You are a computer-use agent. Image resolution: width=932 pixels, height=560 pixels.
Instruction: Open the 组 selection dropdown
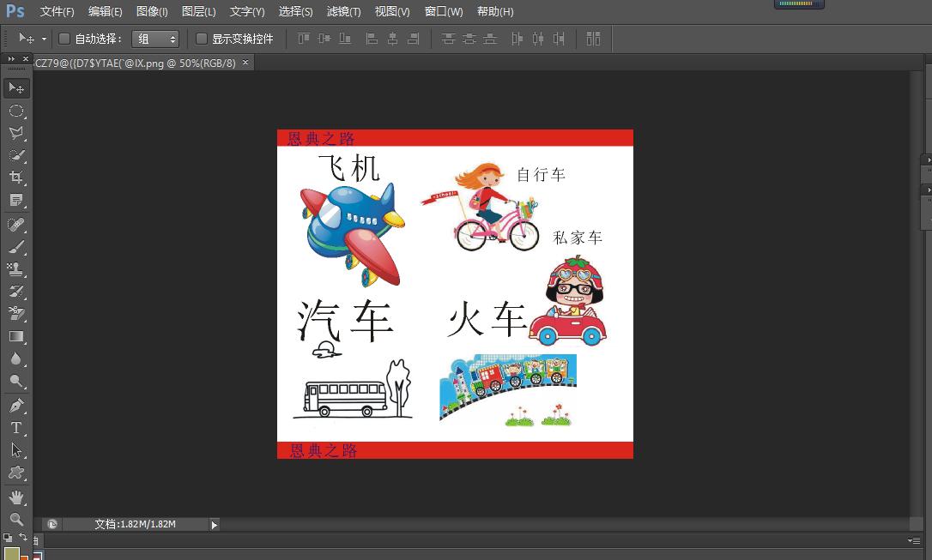(154, 39)
